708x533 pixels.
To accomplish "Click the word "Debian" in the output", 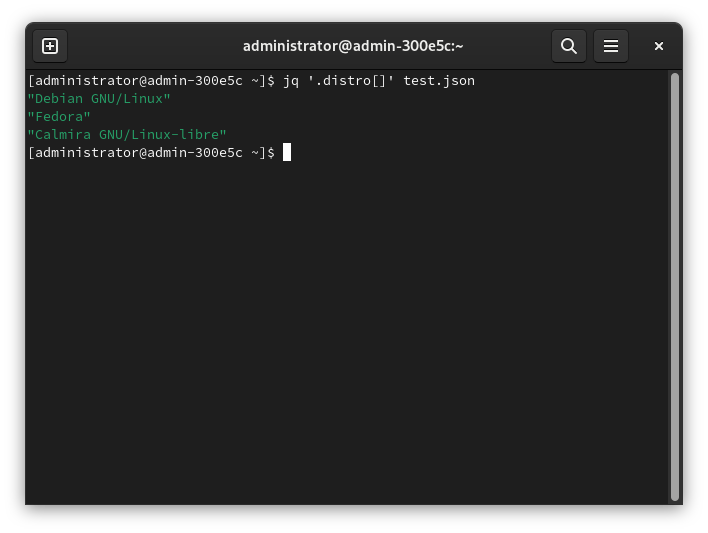I will 59,99.
